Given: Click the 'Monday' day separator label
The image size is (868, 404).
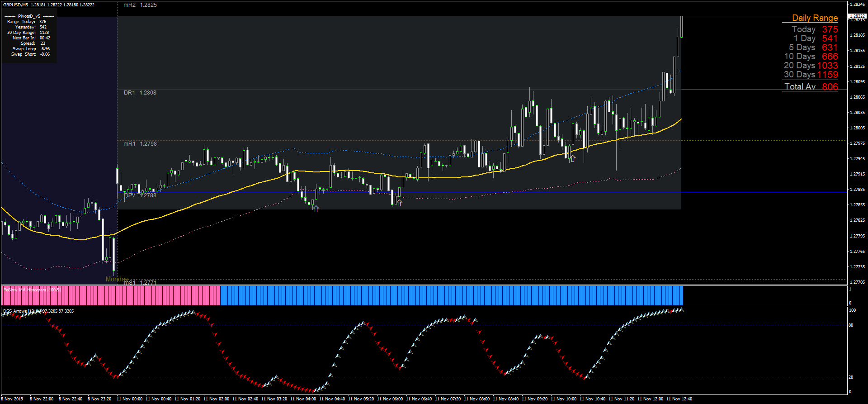Looking at the screenshot, I should [x=117, y=279].
